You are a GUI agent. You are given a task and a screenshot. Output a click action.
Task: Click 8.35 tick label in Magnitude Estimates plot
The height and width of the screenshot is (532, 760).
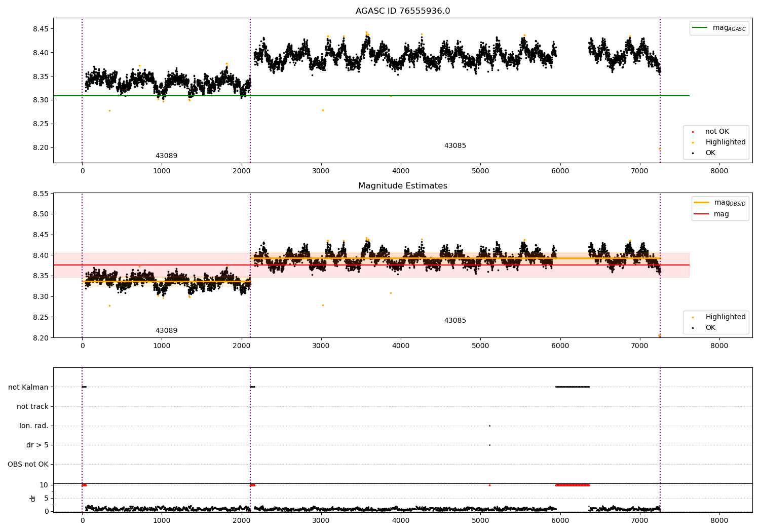tap(41, 276)
